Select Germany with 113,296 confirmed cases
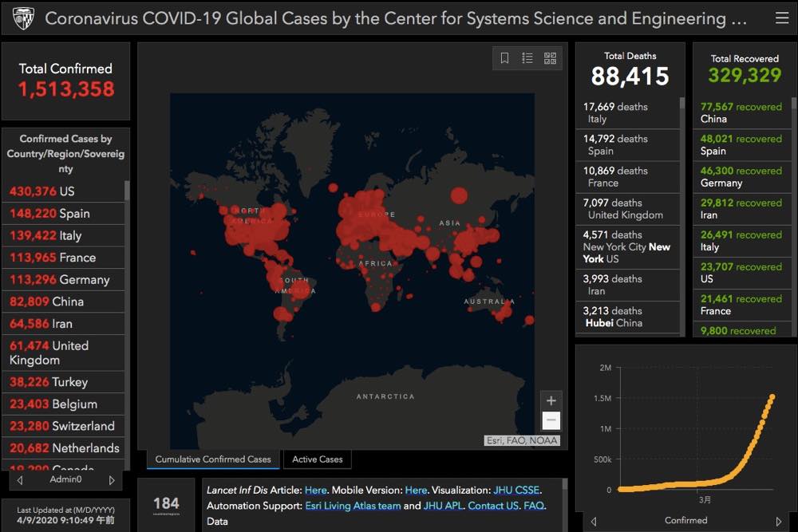The height and width of the screenshot is (532, 798). [63, 279]
